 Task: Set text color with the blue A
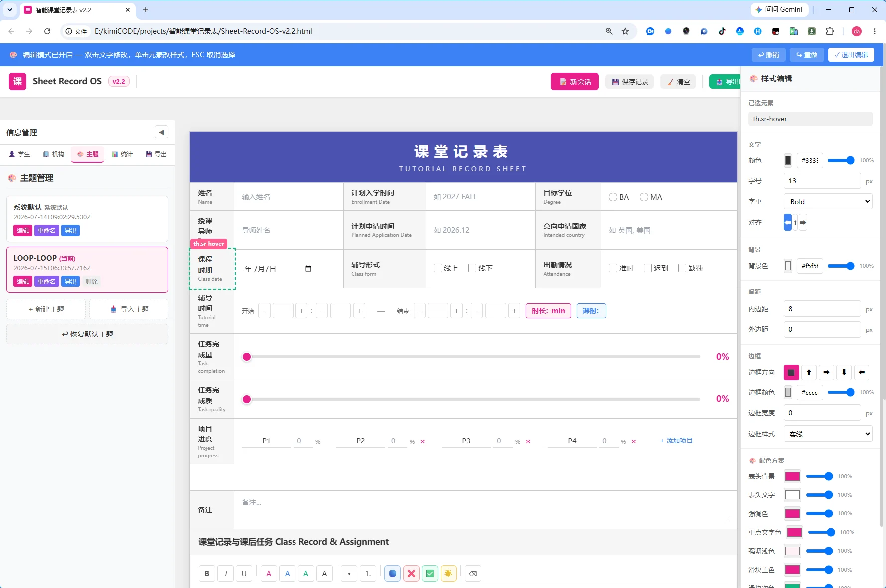pyautogui.click(x=287, y=574)
